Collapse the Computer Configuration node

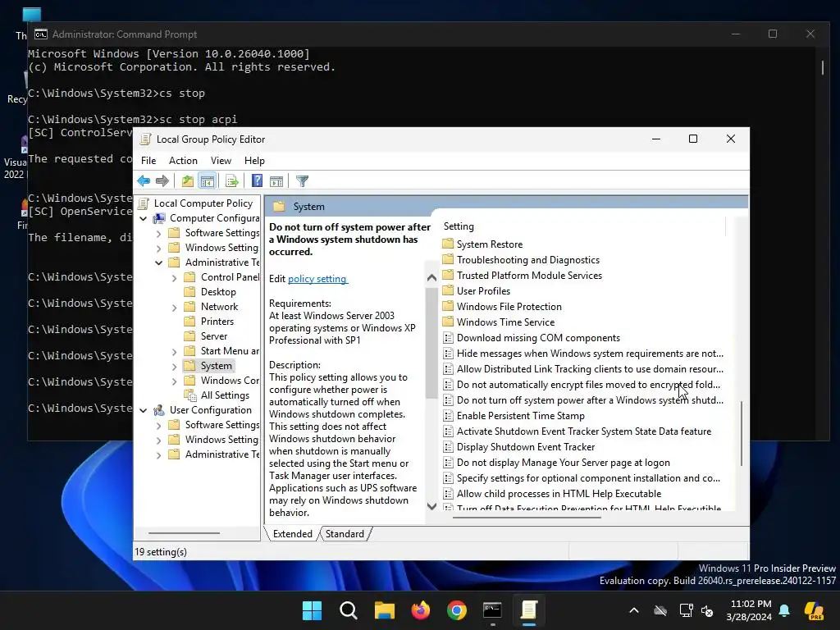click(143, 218)
